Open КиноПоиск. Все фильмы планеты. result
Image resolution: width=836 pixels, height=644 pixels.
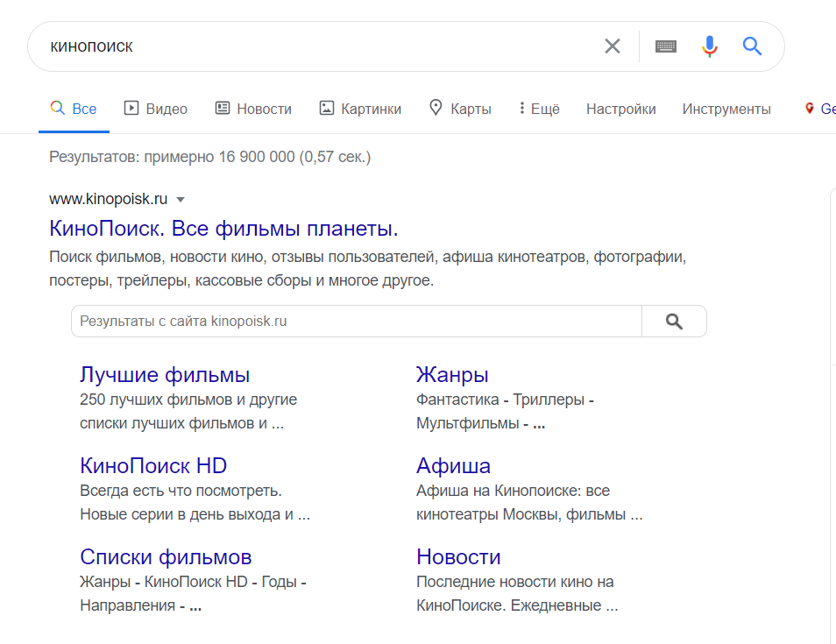pyautogui.click(x=223, y=228)
